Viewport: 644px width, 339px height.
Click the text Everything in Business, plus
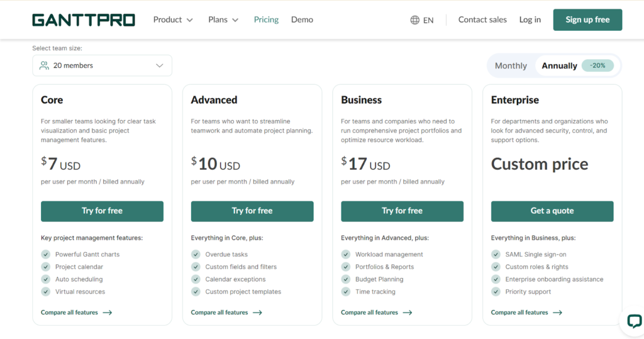533,238
